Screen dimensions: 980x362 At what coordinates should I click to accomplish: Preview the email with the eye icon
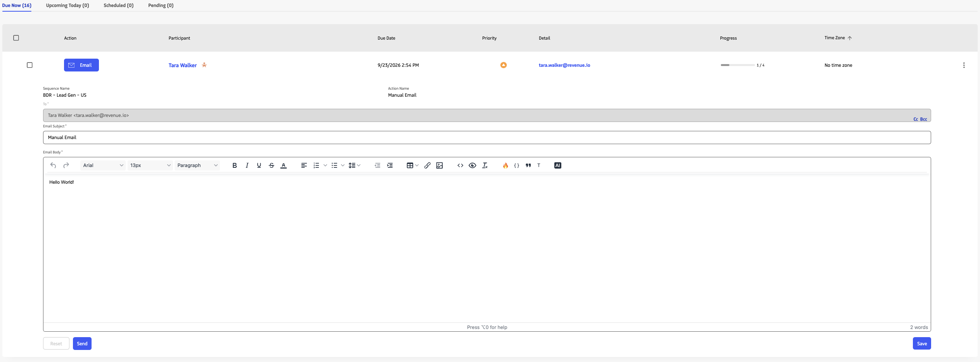(473, 165)
